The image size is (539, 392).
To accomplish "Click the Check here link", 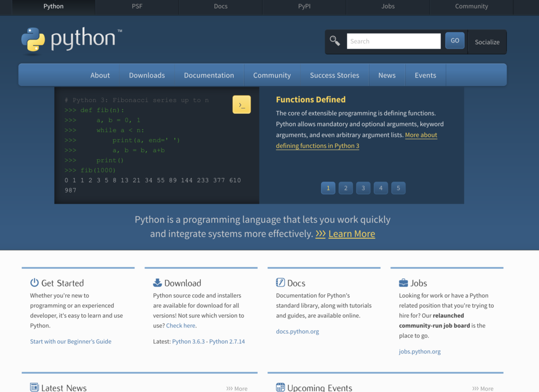I will point(181,325).
